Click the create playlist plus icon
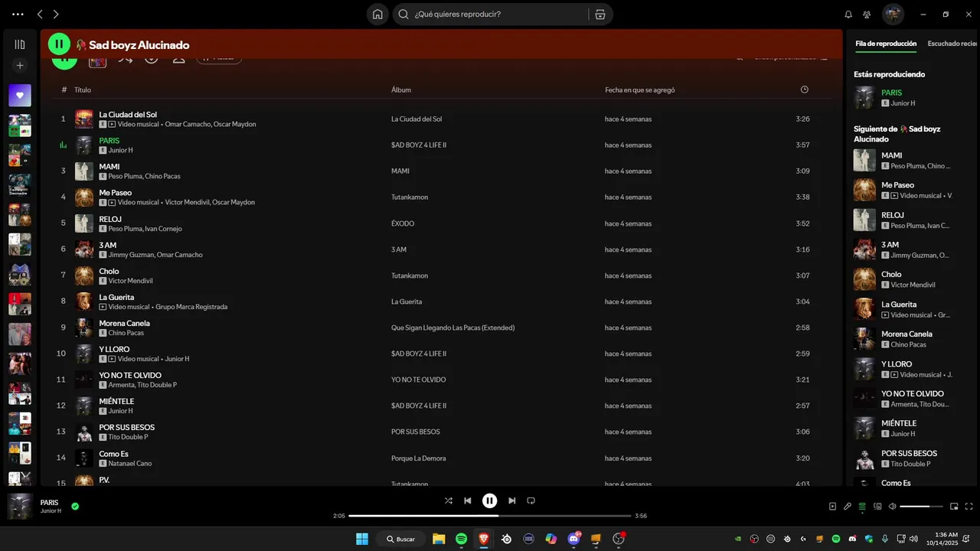 [x=20, y=66]
